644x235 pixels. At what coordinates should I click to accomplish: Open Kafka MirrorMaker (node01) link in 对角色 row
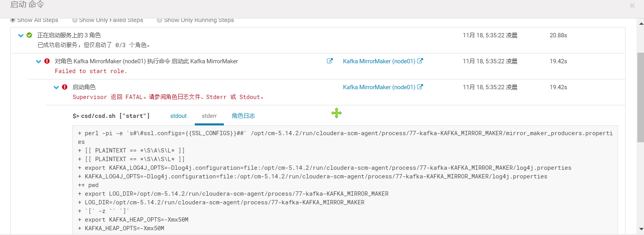coord(379,61)
